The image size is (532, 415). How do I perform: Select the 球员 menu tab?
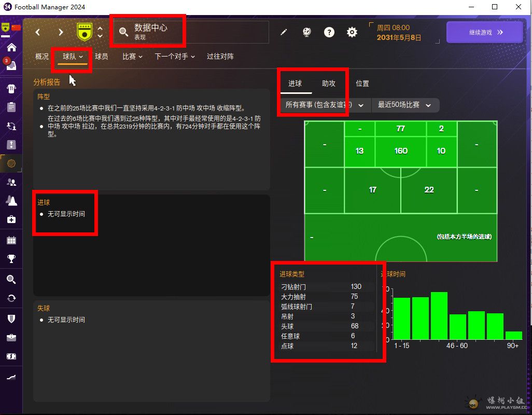(102, 57)
